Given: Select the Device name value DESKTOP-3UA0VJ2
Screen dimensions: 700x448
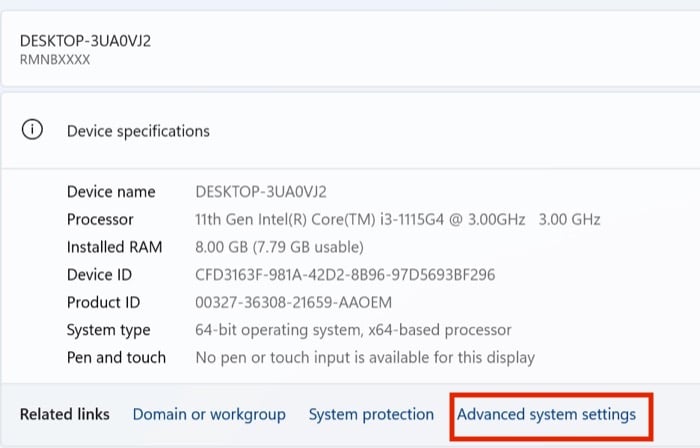Looking at the screenshot, I should click(x=261, y=192).
